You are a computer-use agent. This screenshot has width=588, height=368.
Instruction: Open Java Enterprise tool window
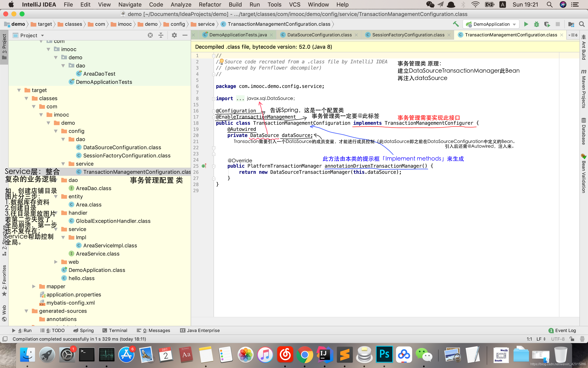click(200, 330)
